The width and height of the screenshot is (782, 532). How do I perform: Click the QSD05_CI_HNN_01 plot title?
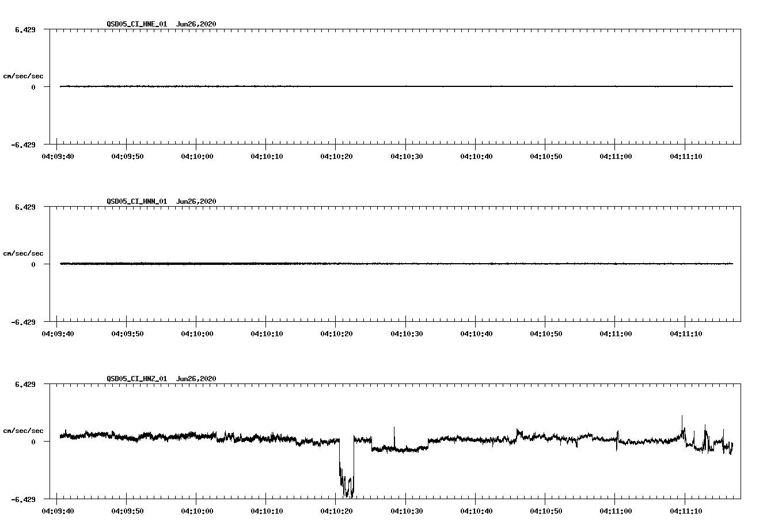[x=137, y=202]
